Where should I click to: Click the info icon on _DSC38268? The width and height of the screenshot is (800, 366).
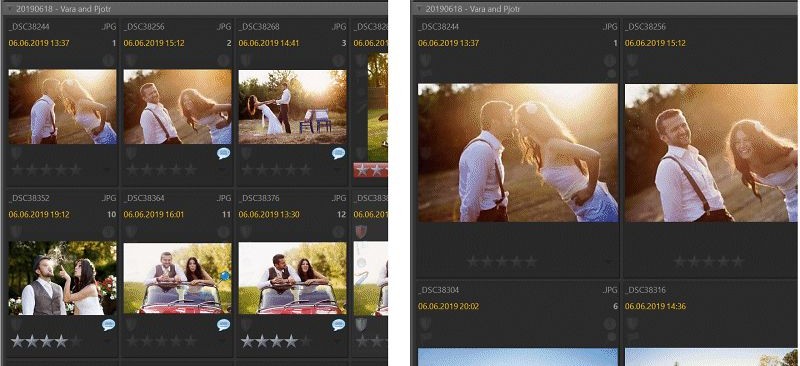[x=338, y=60]
